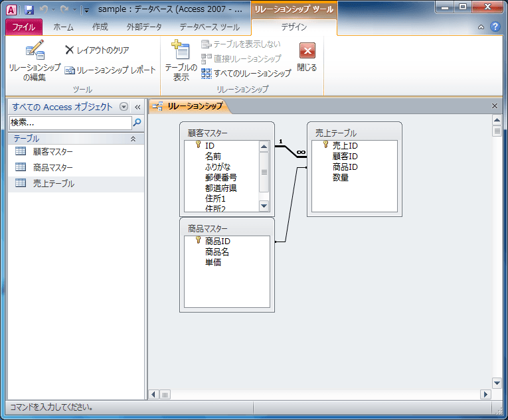The image size is (508, 420).
Task: Select 商品ID field in 商品マスター box
Action: 218,242
